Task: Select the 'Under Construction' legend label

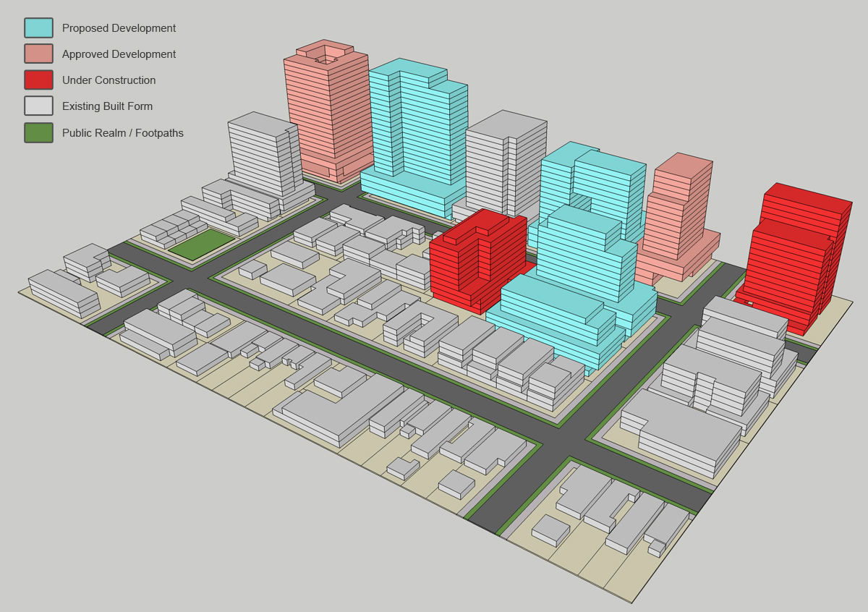Action: (x=109, y=80)
